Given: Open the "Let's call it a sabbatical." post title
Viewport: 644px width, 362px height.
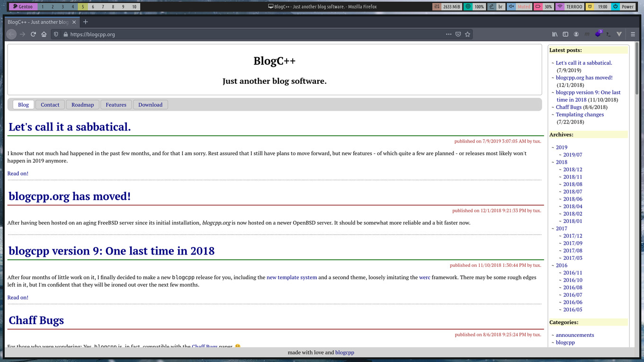Looking at the screenshot, I should pyautogui.click(x=70, y=127).
